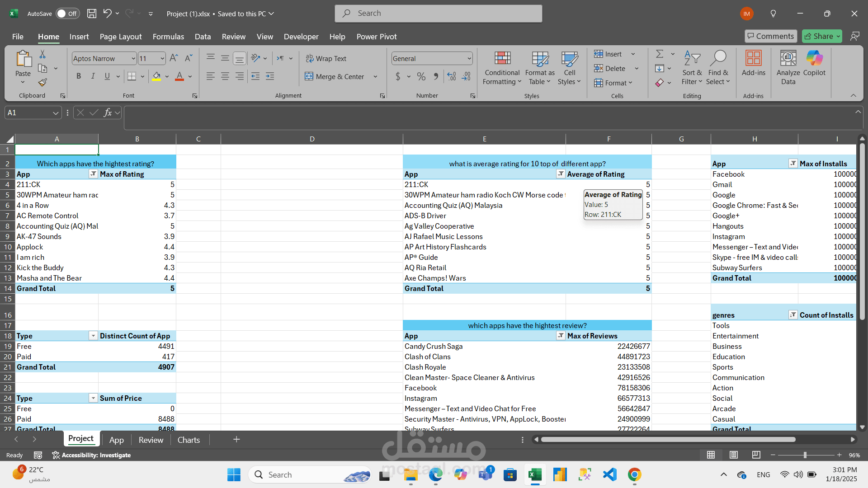Apply Italic formatting
Viewport: 868px width, 488px height.
click(93, 76)
